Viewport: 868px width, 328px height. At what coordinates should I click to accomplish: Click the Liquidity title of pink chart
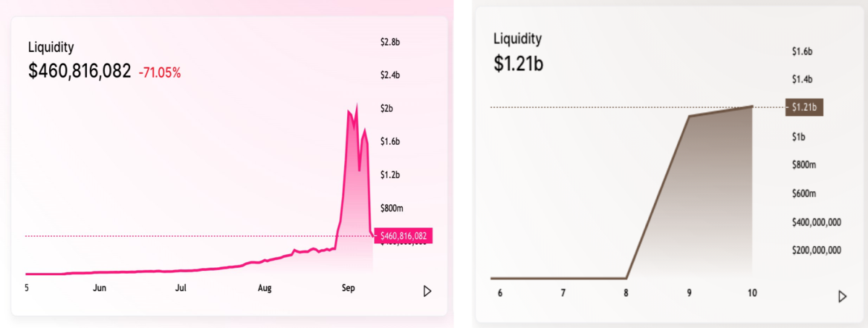pyautogui.click(x=51, y=48)
